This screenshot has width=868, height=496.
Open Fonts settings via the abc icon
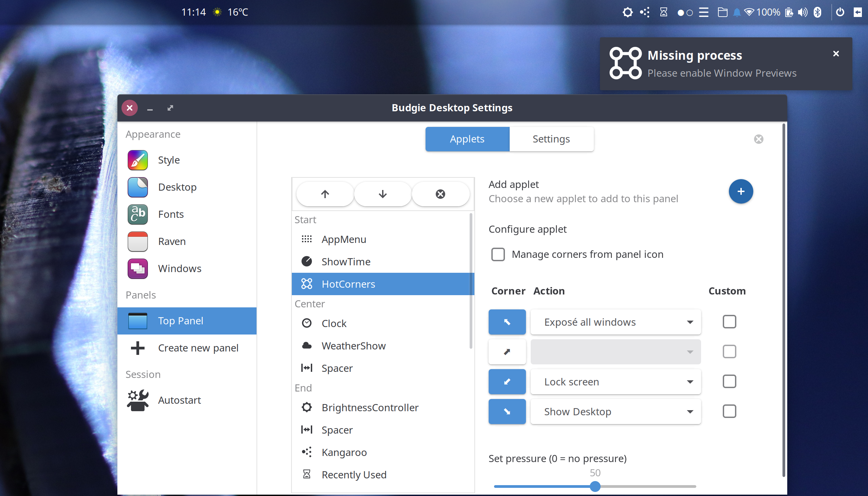(137, 214)
